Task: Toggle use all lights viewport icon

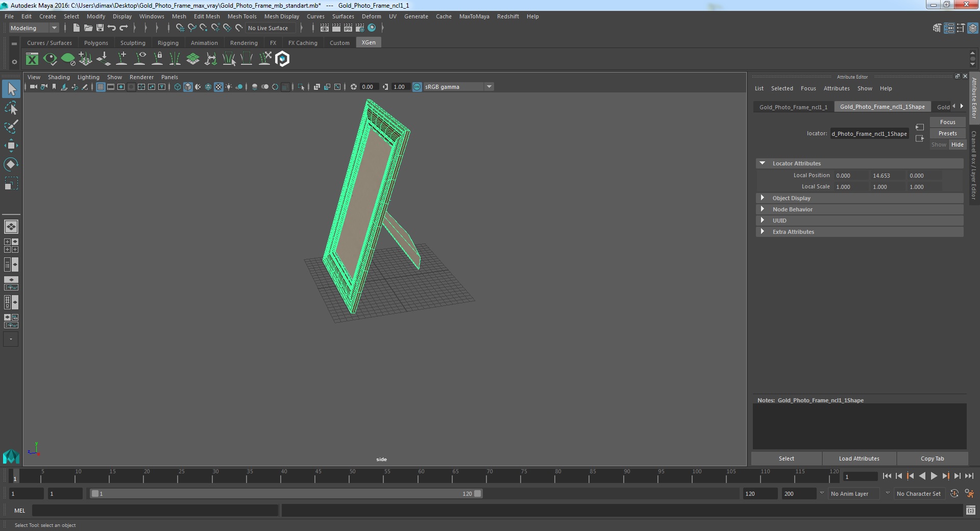Action: coord(229,87)
